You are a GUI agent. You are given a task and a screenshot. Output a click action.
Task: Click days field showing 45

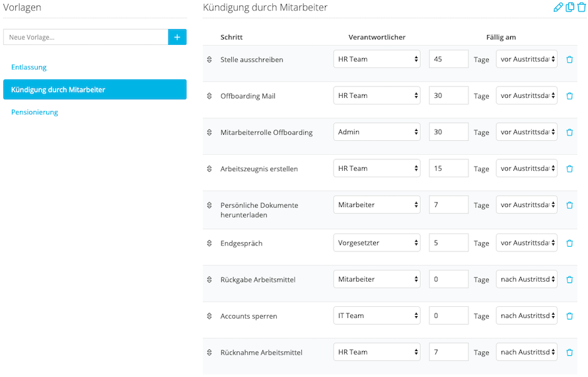[449, 59]
